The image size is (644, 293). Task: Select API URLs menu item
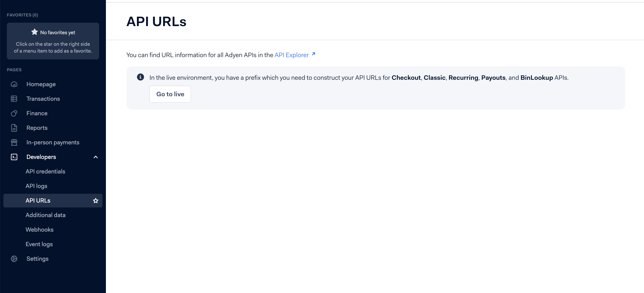(x=53, y=201)
